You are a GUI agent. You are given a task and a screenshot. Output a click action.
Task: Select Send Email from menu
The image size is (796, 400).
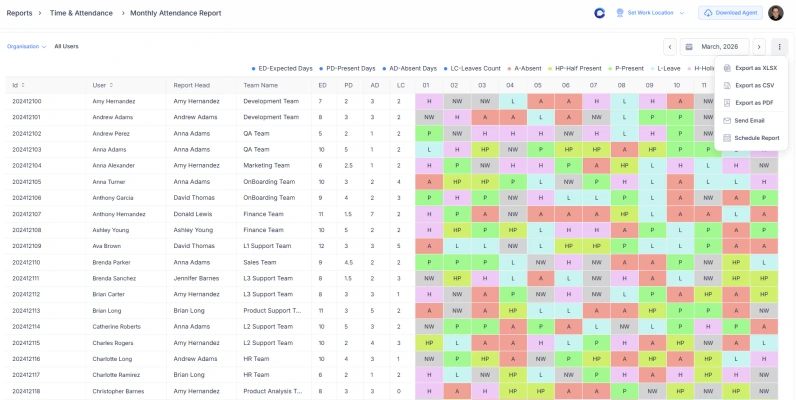pyautogui.click(x=749, y=120)
